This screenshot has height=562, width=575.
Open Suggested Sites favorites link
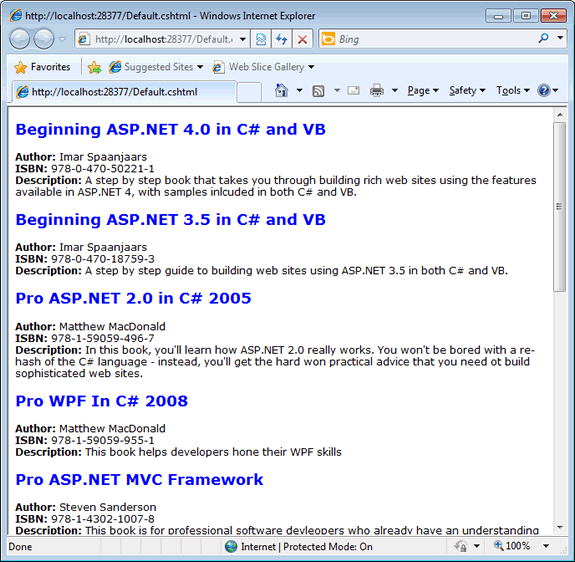(x=155, y=67)
